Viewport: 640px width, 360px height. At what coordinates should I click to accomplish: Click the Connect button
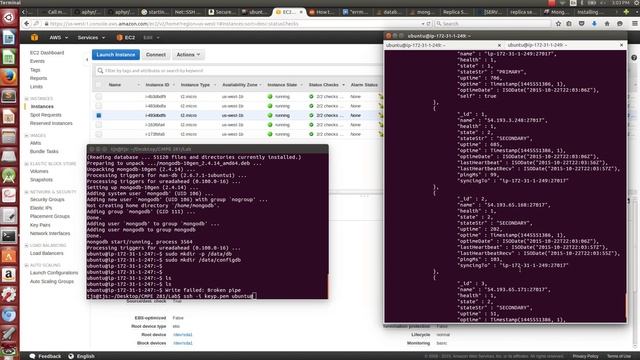156,54
